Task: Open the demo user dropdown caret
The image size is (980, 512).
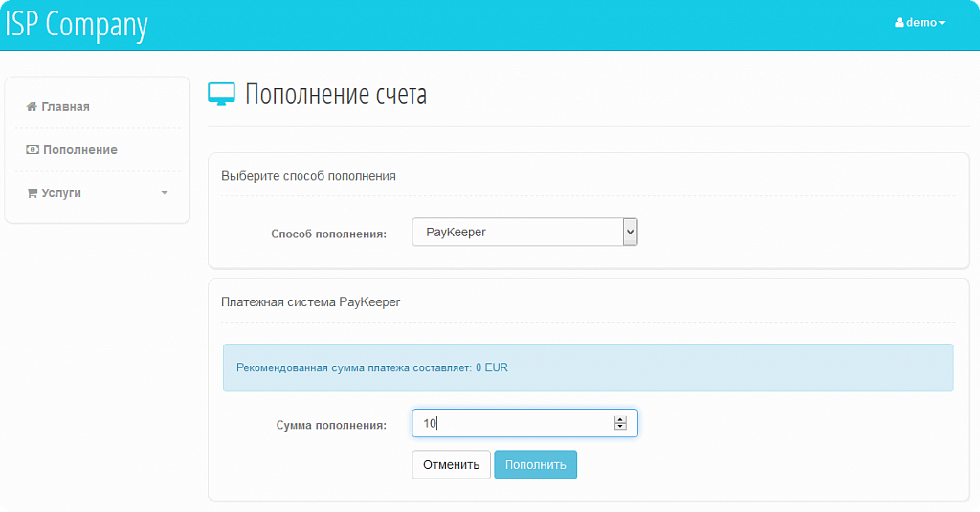Action: click(x=942, y=23)
